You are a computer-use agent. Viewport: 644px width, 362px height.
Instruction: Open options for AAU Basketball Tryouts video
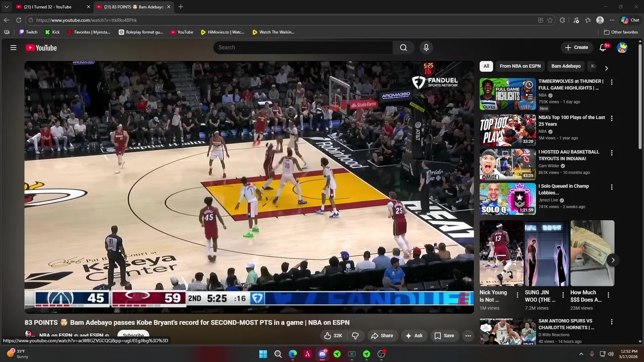point(612,153)
